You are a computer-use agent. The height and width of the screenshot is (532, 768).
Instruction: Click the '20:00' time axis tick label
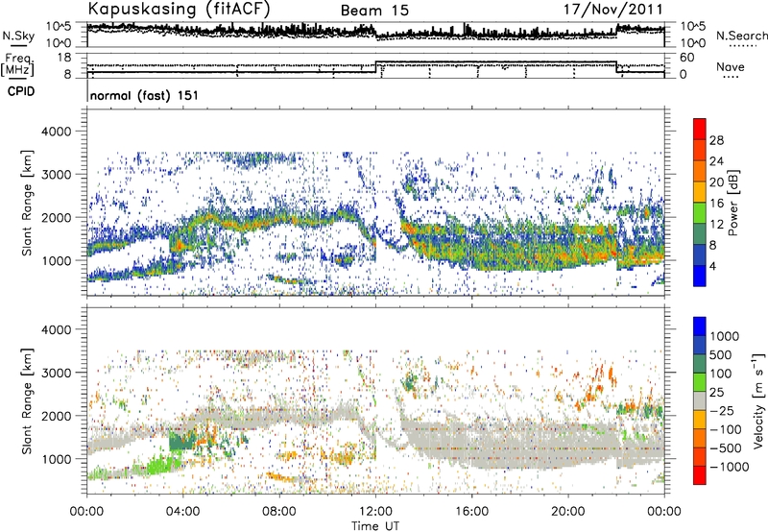(x=568, y=512)
